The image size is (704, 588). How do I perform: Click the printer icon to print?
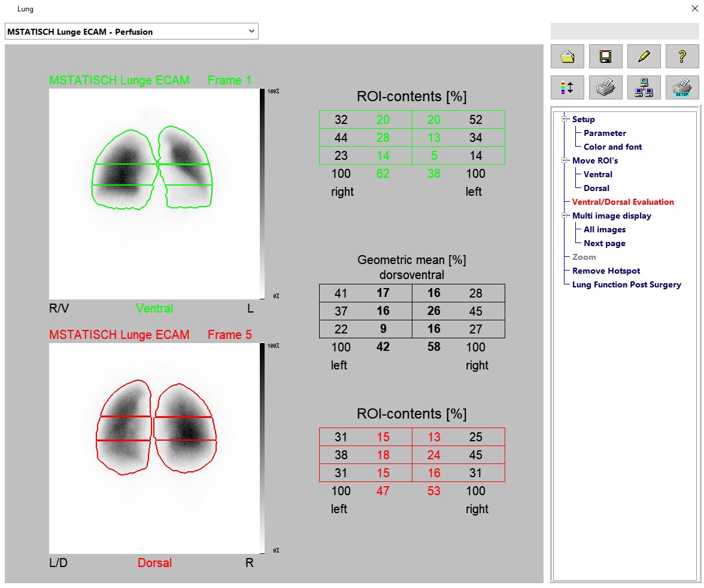coord(605,87)
